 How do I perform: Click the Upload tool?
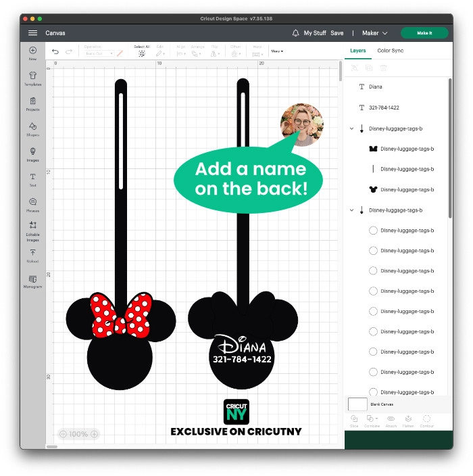[x=32, y=256]
